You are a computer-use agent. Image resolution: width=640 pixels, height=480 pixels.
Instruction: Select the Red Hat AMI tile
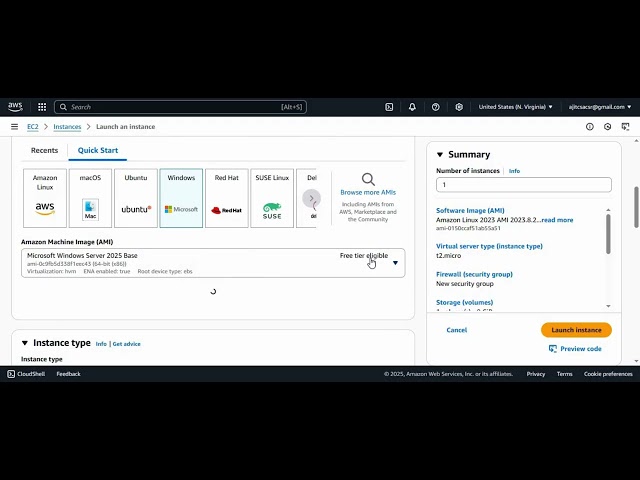pos(227,198)
